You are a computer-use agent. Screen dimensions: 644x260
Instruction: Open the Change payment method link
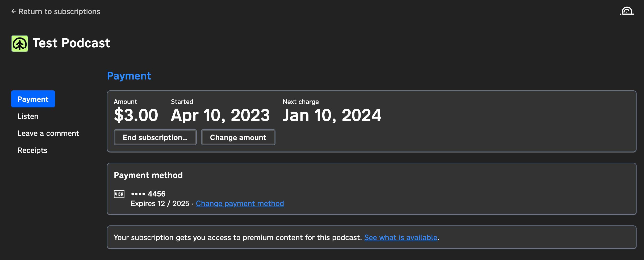click(240, 203)
